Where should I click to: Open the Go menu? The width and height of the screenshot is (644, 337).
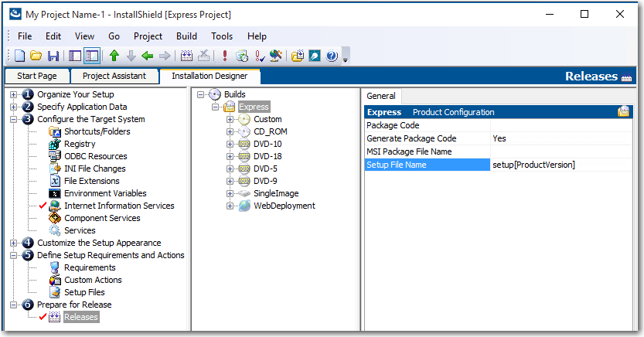pos(114,36)
